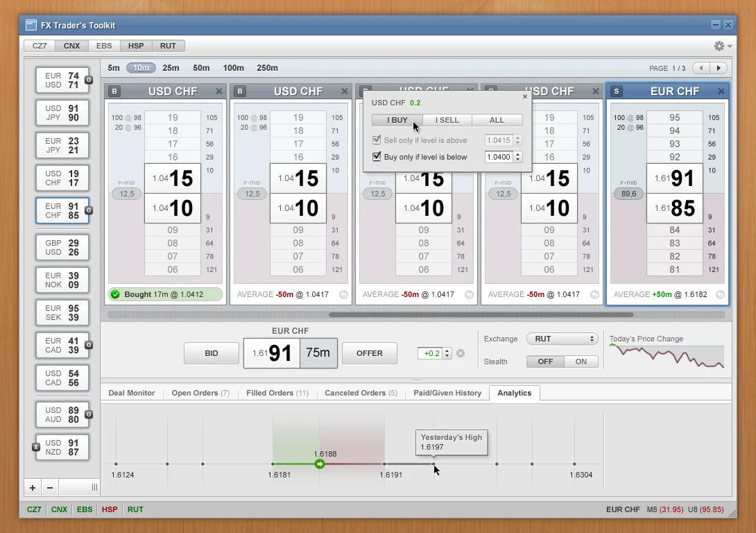Add a currency pair with plus button

click(x=33, y=488)
